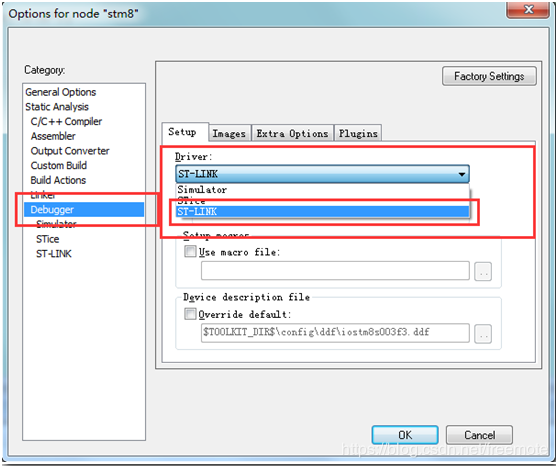The image size is (558, 468).
Task: Enable Override default checkbox
Action: click(190, 314)
